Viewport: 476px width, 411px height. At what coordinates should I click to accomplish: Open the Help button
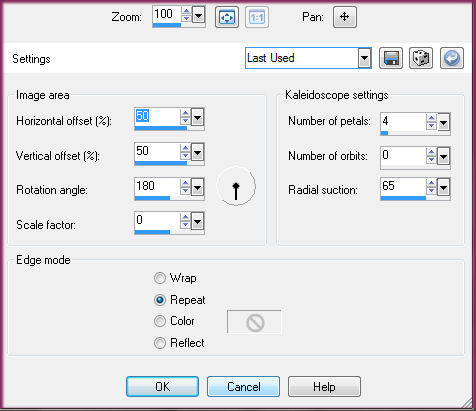click(x=324, y=387)
